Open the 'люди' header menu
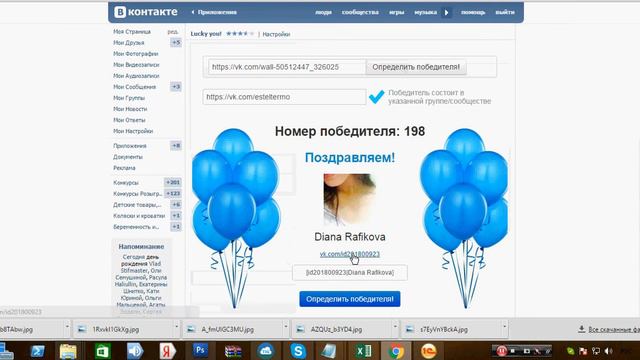640x360 pixels. tap(323, 12)
